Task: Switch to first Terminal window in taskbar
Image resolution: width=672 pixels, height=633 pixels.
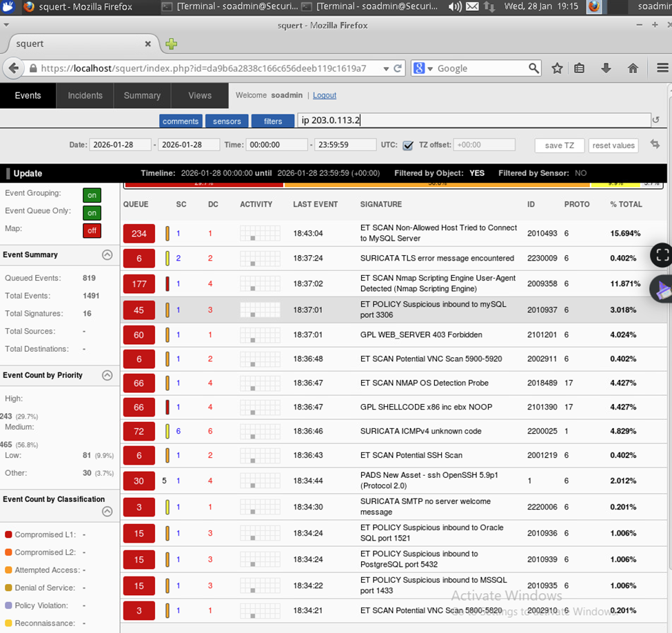Action: (x=230, y=6)
